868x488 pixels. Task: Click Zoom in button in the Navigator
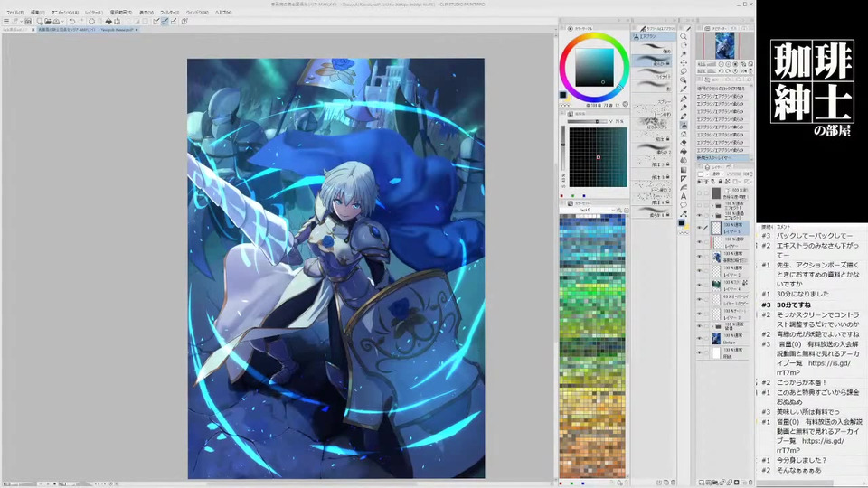(727, 63)
